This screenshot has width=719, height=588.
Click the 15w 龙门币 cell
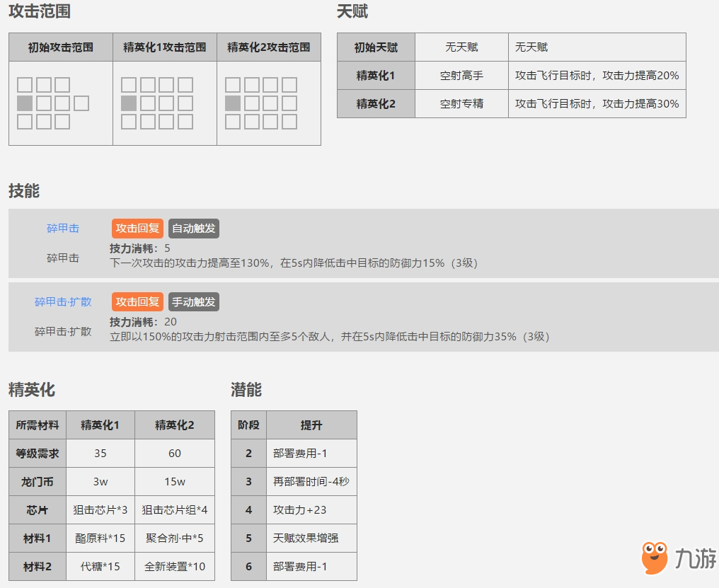point(175,482)
